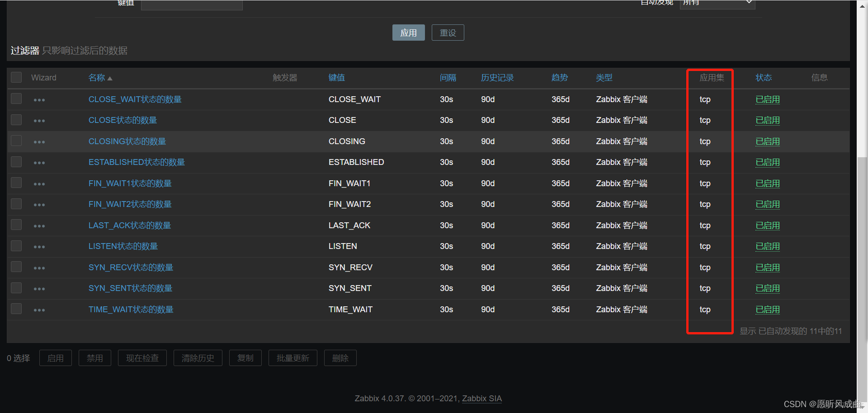Click the 复制 button
This screenshot has width=868, height=413.
(245, 358)
